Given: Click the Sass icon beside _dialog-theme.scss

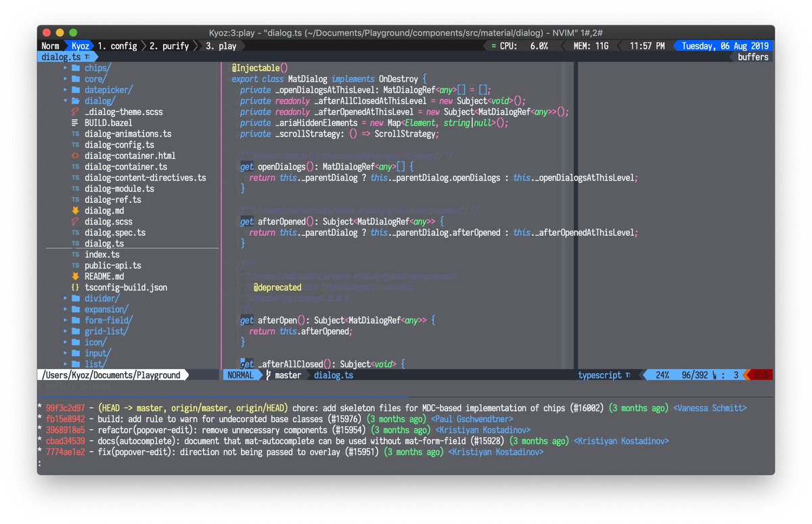Looking at the screenshot, I should (x=75, y=112).
